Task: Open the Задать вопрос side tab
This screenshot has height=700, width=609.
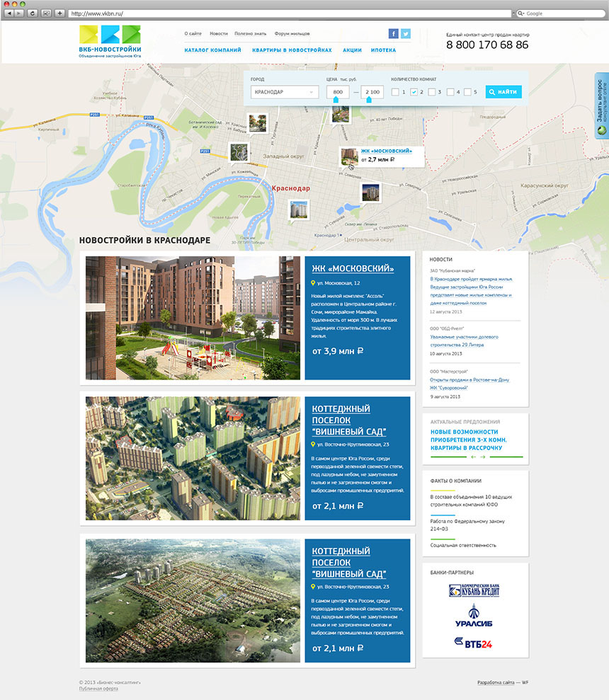Action: [602, 105]
